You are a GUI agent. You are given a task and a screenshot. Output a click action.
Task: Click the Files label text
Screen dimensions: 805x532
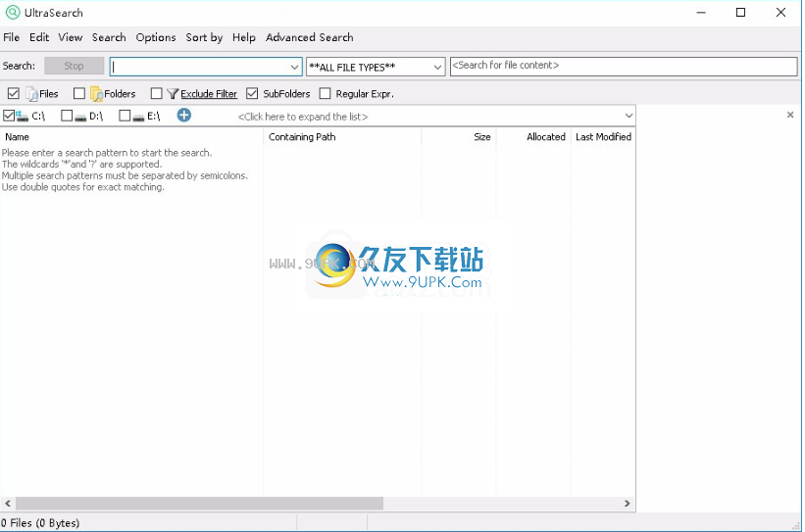click(49, 94)
